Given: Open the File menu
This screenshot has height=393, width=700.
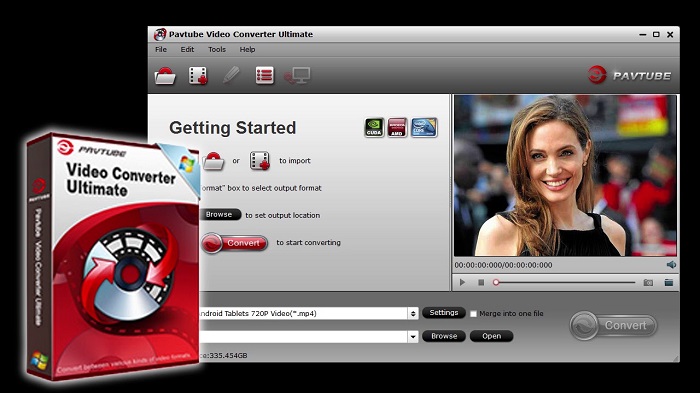Looking at the screenshot, I should (161, 50).
